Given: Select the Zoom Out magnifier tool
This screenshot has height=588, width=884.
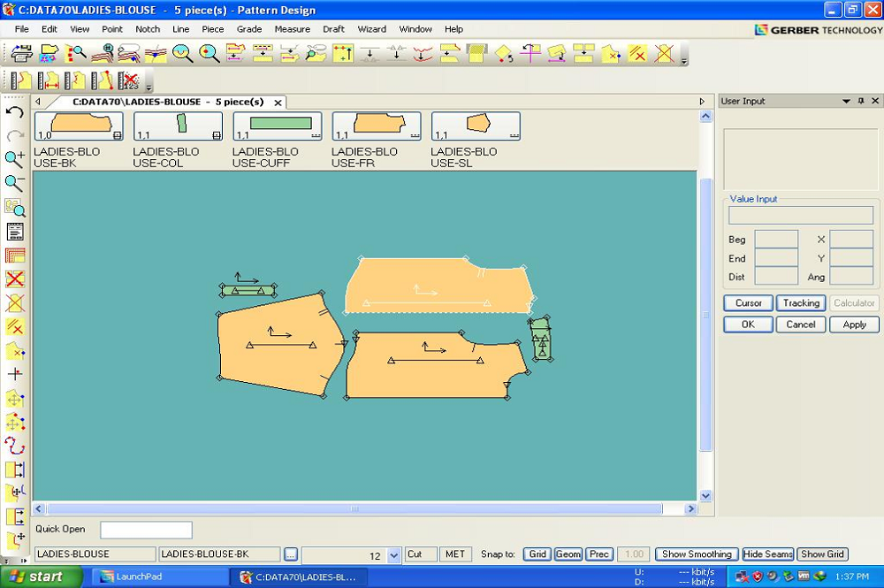Looking at the screenshot, I should [x=14, y=184].
